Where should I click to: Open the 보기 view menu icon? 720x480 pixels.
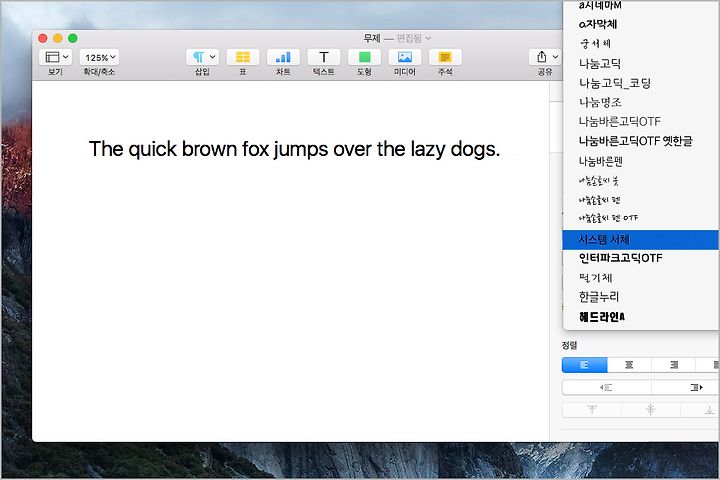(x=52, y=57)
